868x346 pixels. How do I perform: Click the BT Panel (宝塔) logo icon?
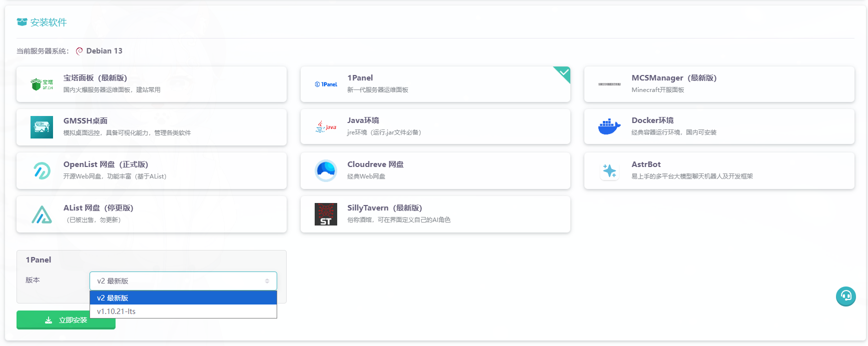pyautogui.click(x=42, y=84)
